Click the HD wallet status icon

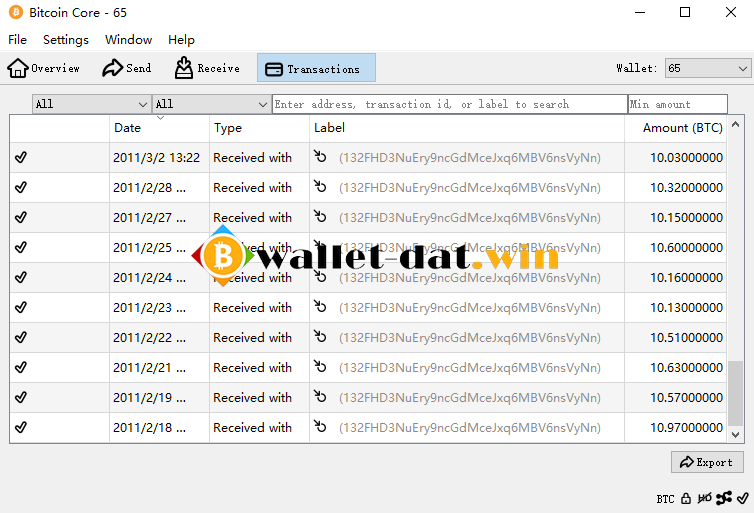tap(704, 499)
